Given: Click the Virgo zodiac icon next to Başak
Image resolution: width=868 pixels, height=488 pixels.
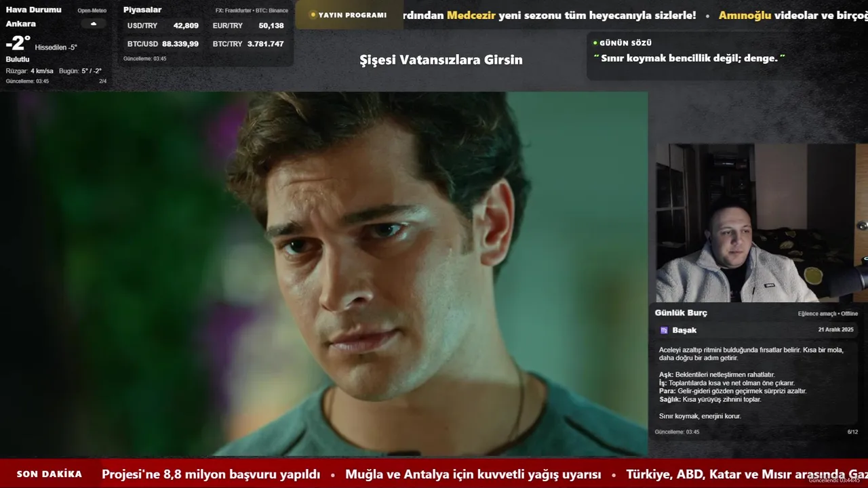Looking at the screenshot, I should [x=664, y=331].
